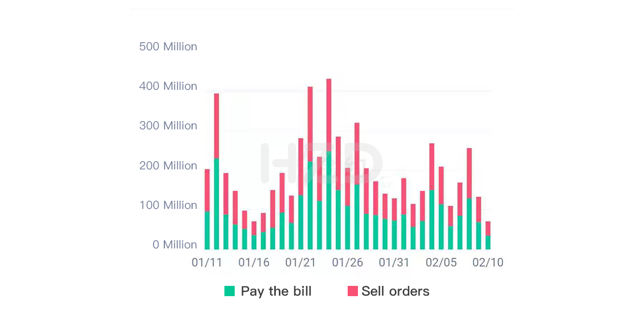
Task: Click the Pay the bill legend label
Action: point(276,291)
